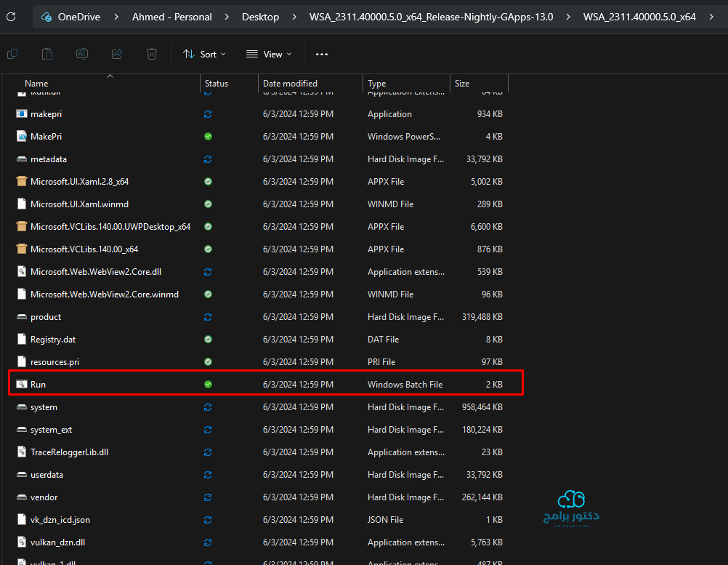728x565 pixels.
Task: Select the Registry.dat file icon
Action: pyautogui.click(x=21, y=339)
